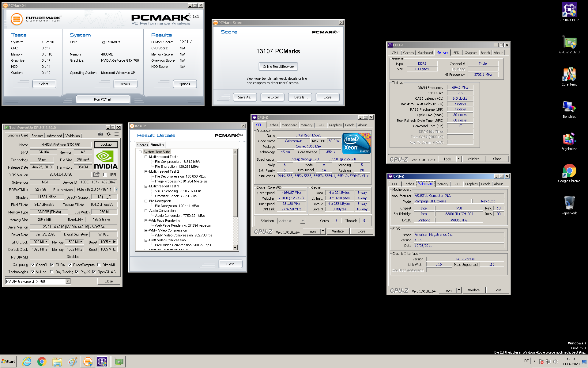The width and height of the screenshot is (588, 368).
Task: Click the Bus Interface question mark
Action: pyautogui.click(x=116, y=190)
